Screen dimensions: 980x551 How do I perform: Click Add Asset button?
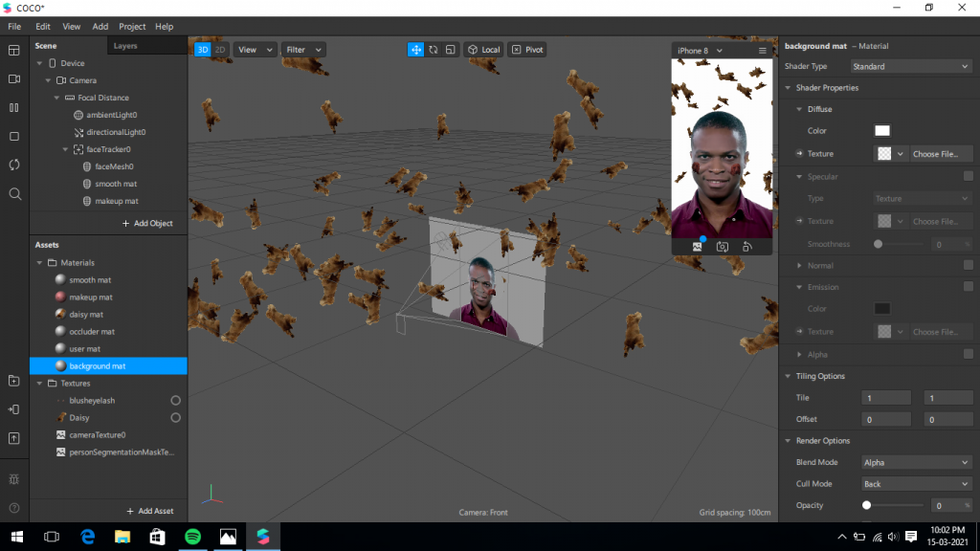point(150,511)
